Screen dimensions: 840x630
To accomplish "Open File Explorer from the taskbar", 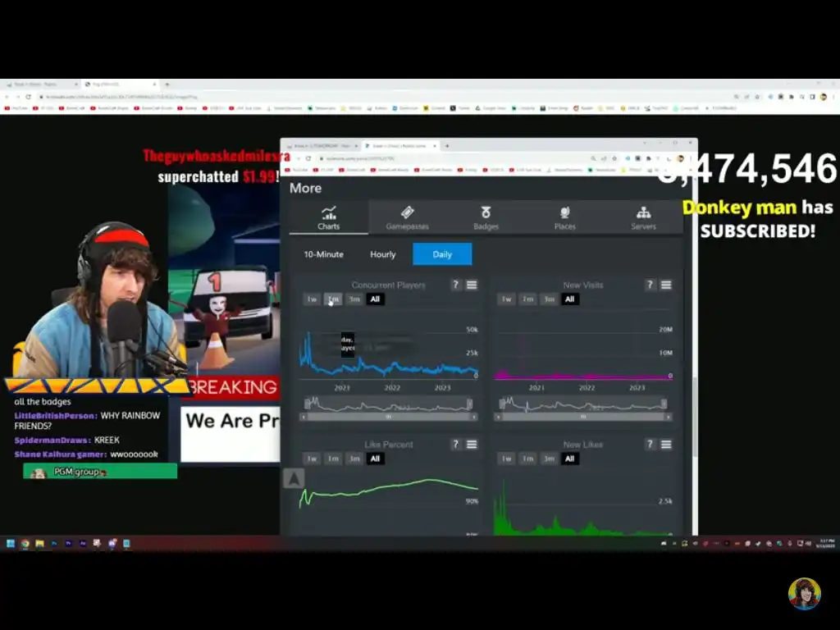I will [39, 543].
